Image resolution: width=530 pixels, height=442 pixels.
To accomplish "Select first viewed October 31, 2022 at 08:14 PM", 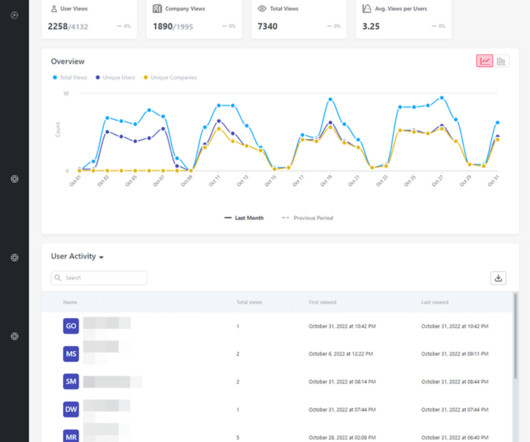I will pos(342,382).
